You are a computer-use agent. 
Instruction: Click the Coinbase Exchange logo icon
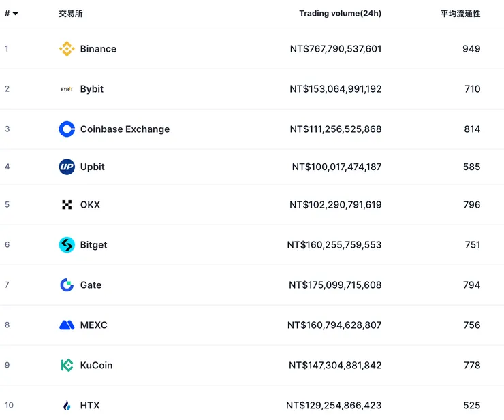pyautogui.click(x=67, y=129)
